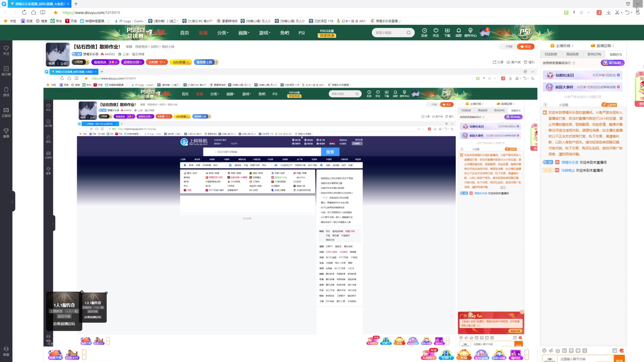644x362 pixels.
Task: Open the 消息 bell notifications icon
Action: coord(458,32)
